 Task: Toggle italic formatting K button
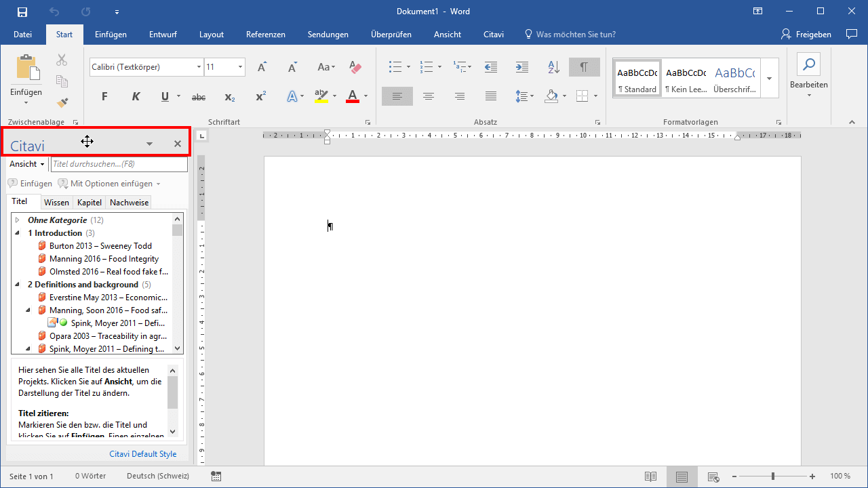tap(136, 97)
